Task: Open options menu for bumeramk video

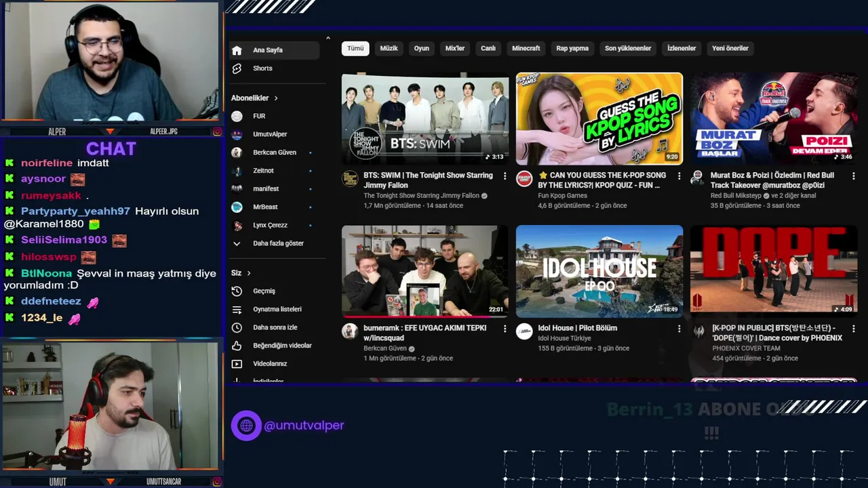Action: click(505, 329)
